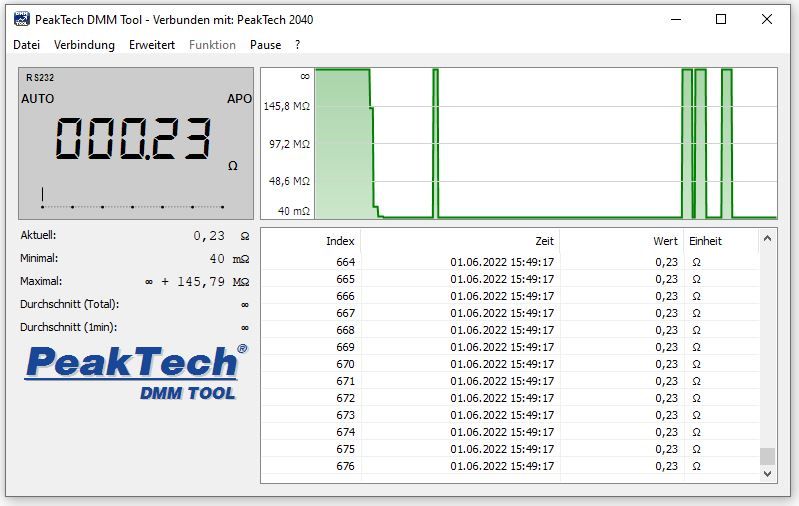Open the ? help menu
Viewport: 799px width, 506px height.
[x=297, y=45]
